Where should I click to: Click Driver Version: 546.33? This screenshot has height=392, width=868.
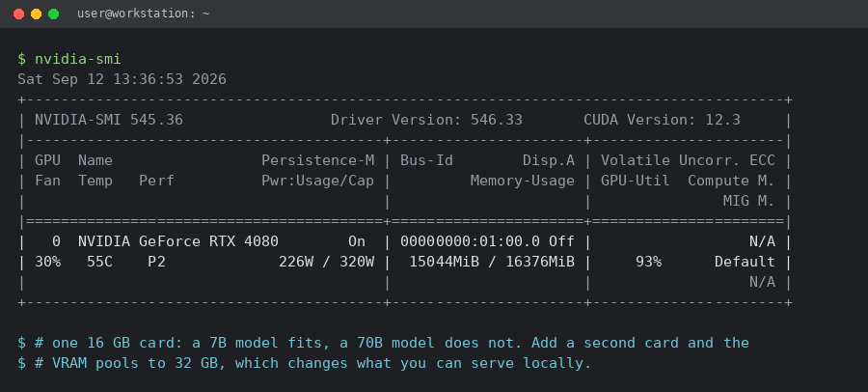pyautogui.click(x=426, y=120)
